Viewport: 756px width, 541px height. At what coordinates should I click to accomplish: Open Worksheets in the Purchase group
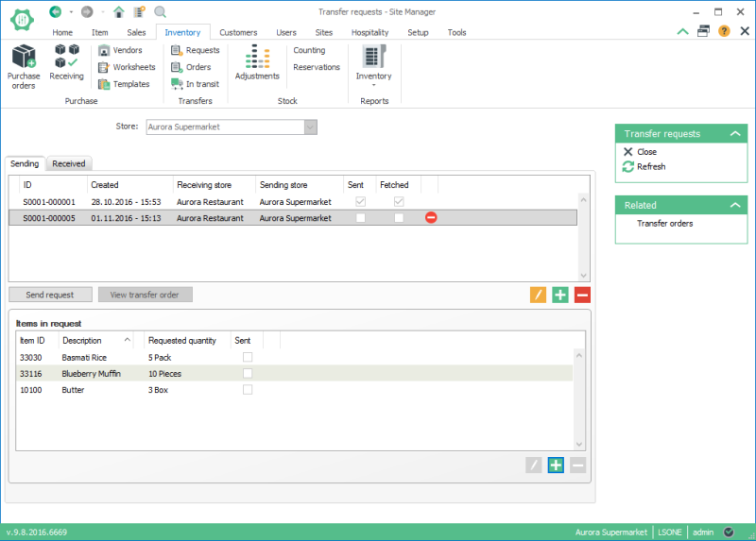click(127, 67)
